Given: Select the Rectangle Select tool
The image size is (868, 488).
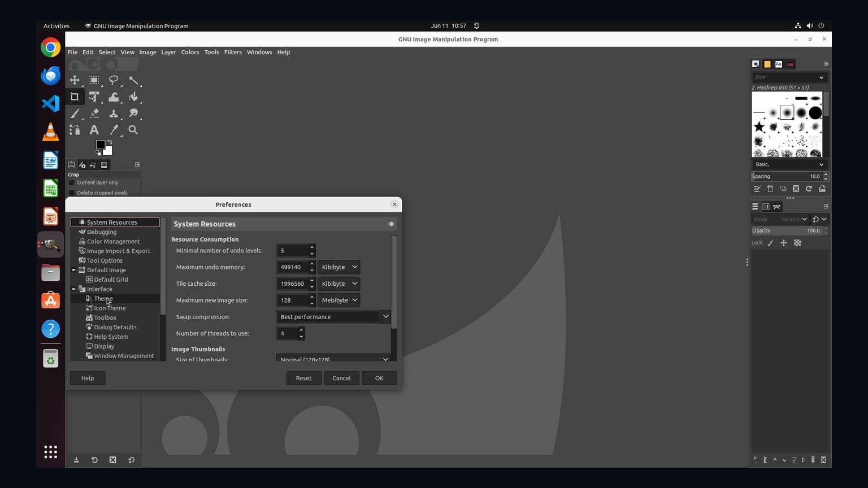Looking at the screenshot, I should [x=94, y=80].
